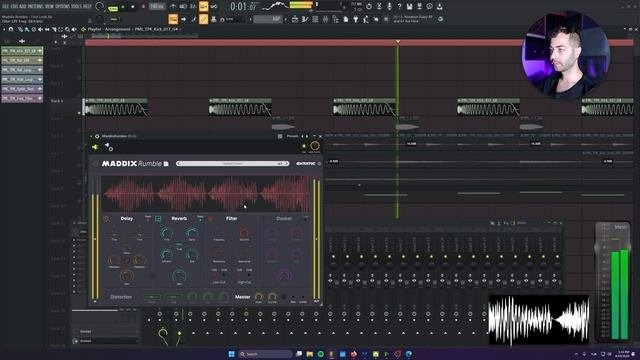640x360 pixels.
Task: Click the red record button
Action: (x=143, y=7)
